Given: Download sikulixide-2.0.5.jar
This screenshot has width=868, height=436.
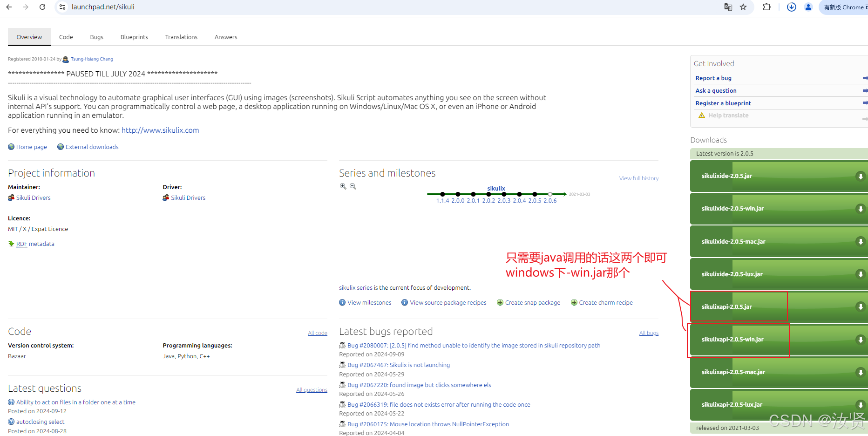Looking at the screenshot, I should click(x=779, y=176).
